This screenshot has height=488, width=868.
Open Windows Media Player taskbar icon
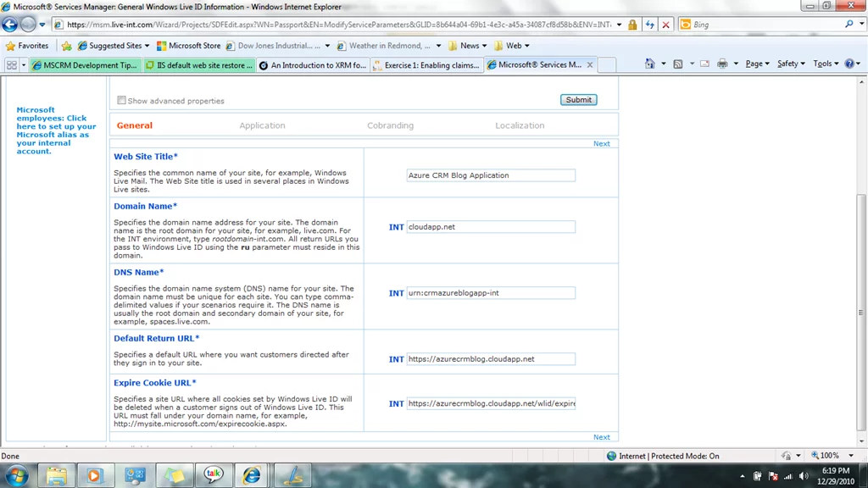click(x=95, y=475)
